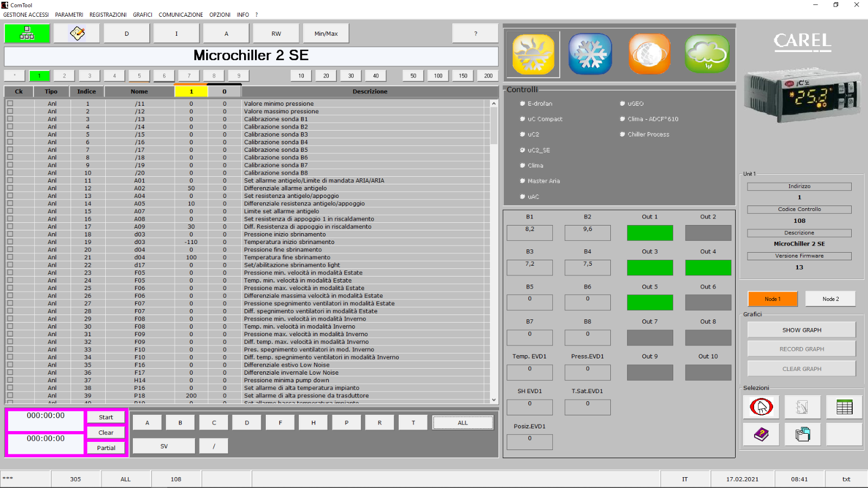The width and height of the screenshot is (868, 488).
Task: Select Clima - ADCF*610 option
Action: (623, 119)
